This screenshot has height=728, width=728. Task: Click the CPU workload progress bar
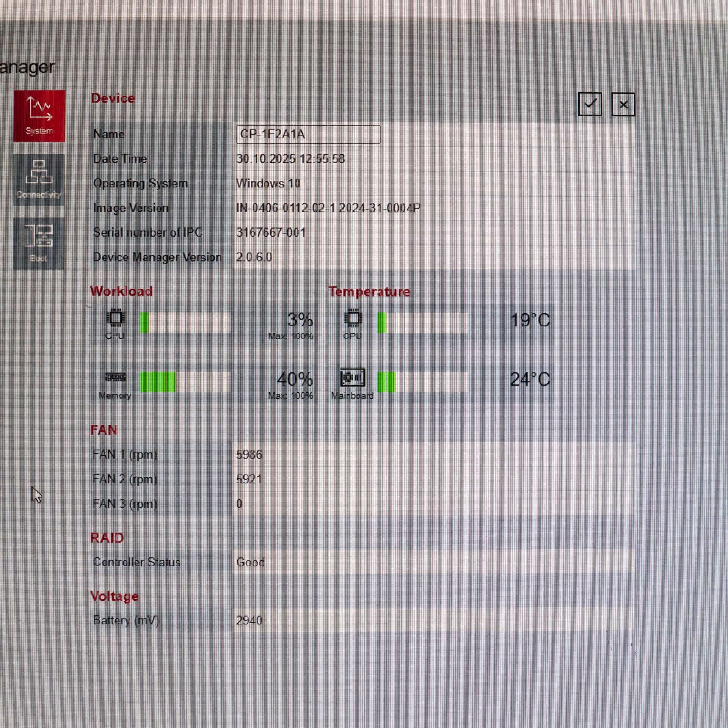click(185, 323)
